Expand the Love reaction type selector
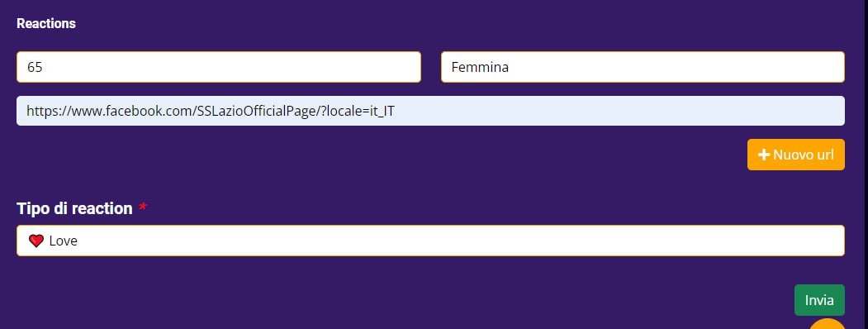Screen dimensions: 868x329 point(430,241)
